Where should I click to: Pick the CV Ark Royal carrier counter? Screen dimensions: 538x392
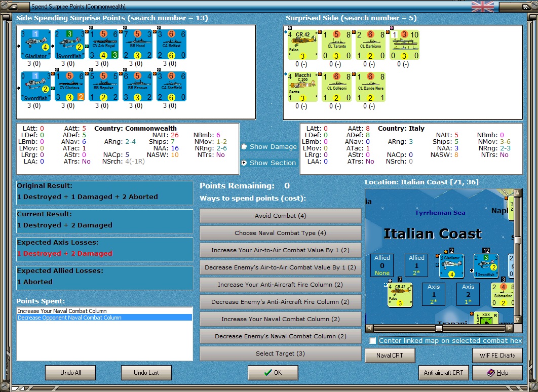103,44
